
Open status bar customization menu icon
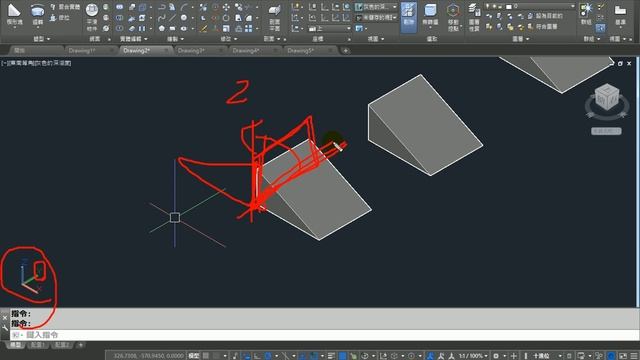(x=633, y=356)
